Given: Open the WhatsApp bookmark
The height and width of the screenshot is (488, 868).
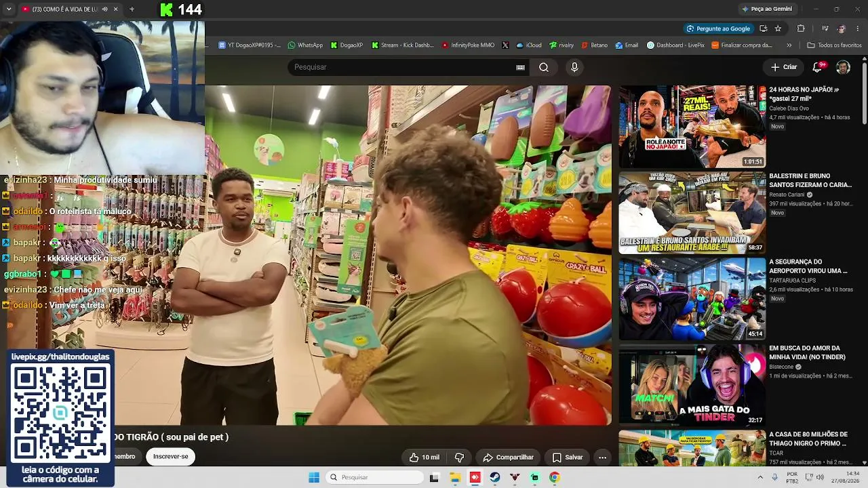Looking at the screenshot, I should pyautogui.click(x=305, y=45).
